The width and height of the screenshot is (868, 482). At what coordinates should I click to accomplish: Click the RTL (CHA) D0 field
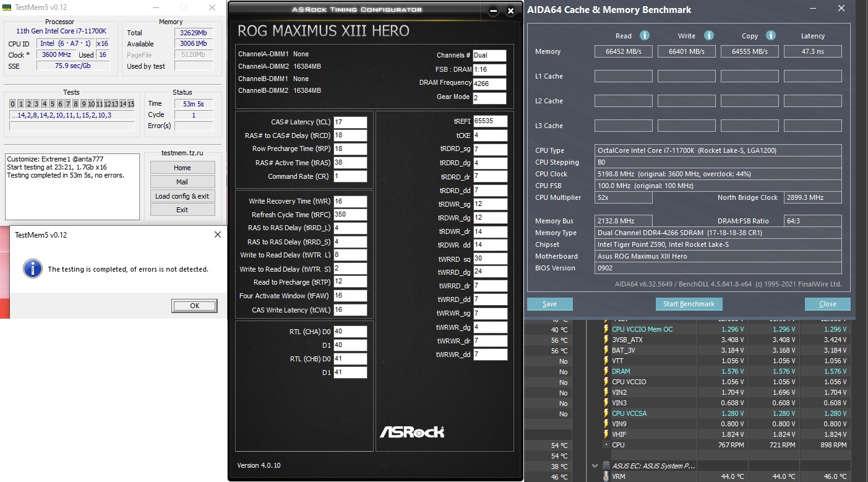pyautogui.click(x=350, y=332)
